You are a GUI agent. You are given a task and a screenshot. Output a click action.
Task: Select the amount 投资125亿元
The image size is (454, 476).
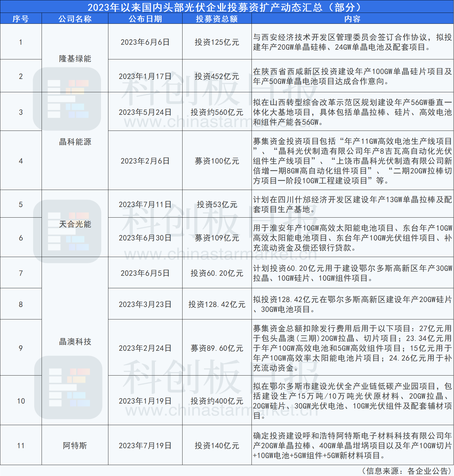(x=217, y=42)
